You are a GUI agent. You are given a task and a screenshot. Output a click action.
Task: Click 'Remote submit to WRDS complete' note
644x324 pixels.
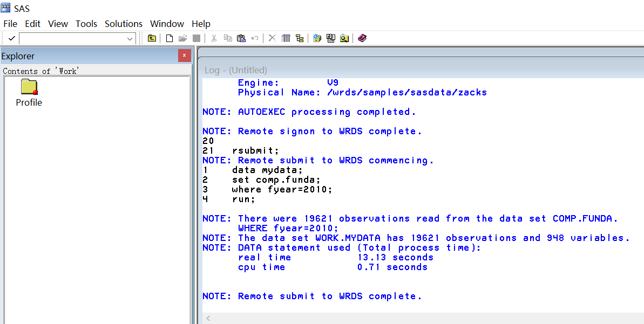(x=312, y=296)
